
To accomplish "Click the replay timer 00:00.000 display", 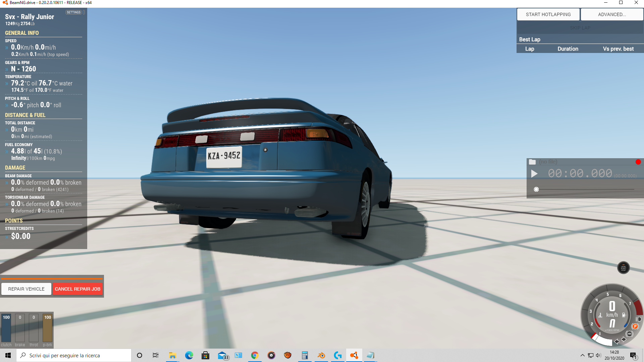I will (x=580, y=173).
